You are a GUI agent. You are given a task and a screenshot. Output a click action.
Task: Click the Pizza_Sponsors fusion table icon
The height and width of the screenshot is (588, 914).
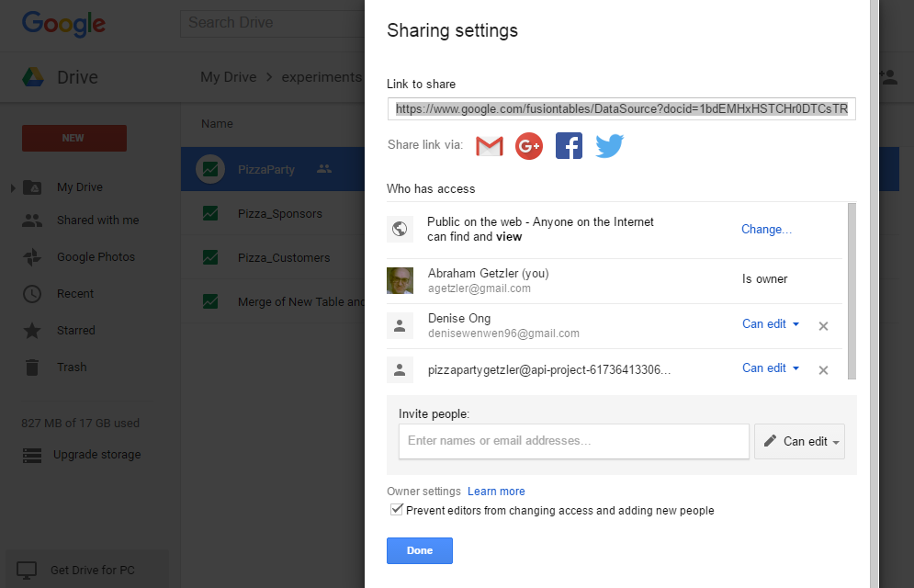click(210, 213)
